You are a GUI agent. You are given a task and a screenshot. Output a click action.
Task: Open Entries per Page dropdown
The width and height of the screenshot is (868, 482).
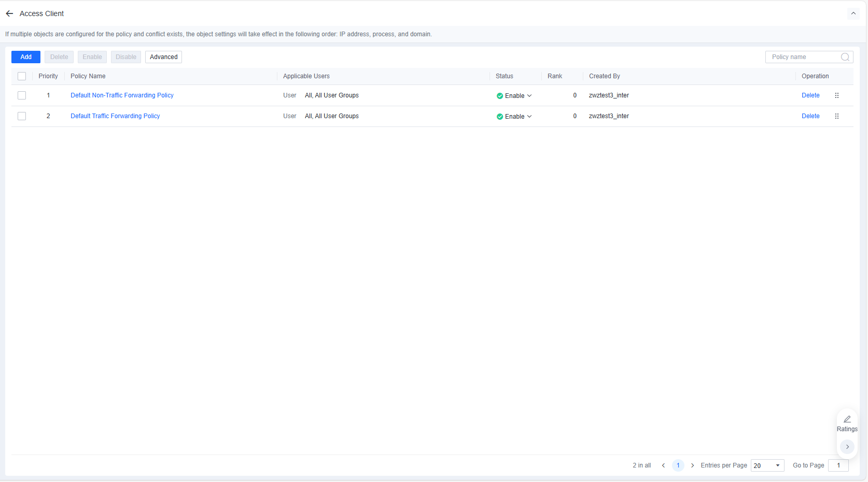(x=767, y=465)
